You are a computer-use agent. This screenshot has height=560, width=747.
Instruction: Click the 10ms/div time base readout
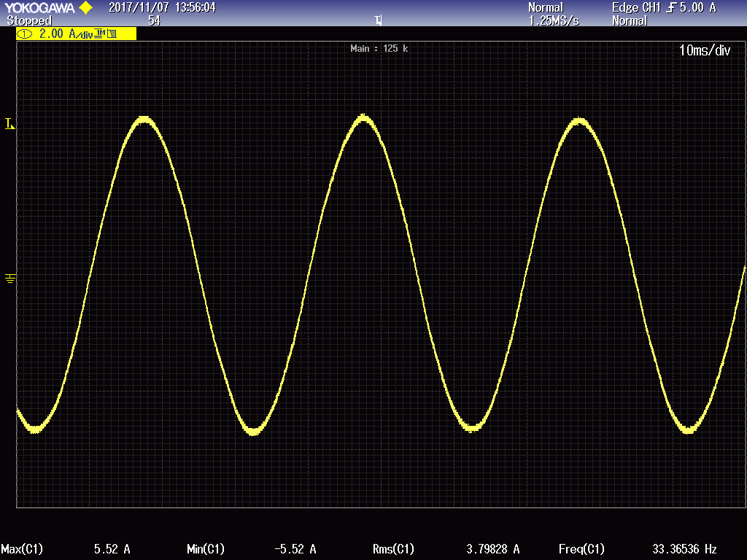(704, 50)
